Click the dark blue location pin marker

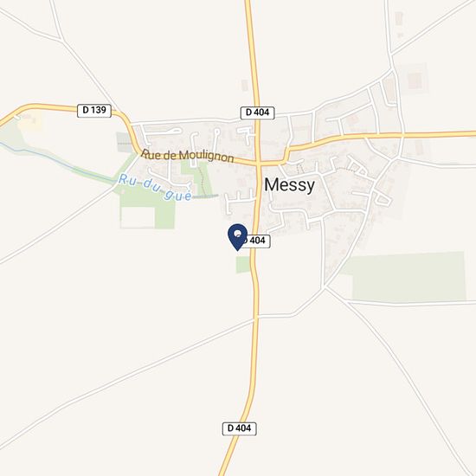[x=238, y=237]
